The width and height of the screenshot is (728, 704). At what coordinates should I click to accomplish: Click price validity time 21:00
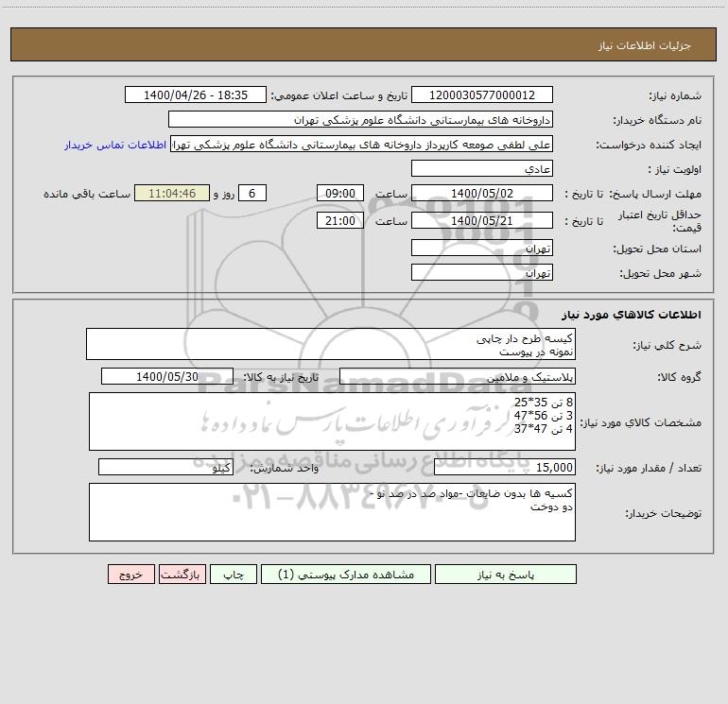tap(339, 220)
